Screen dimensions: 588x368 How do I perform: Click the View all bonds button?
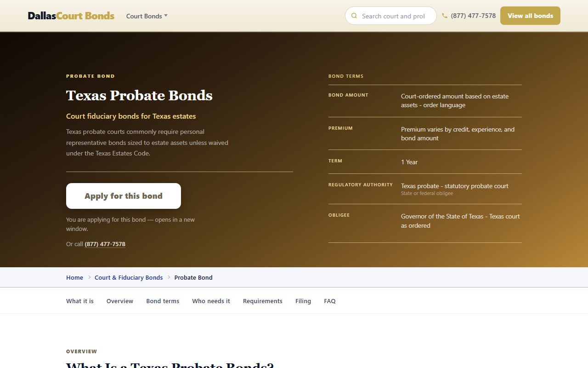(x=530, y=16)
